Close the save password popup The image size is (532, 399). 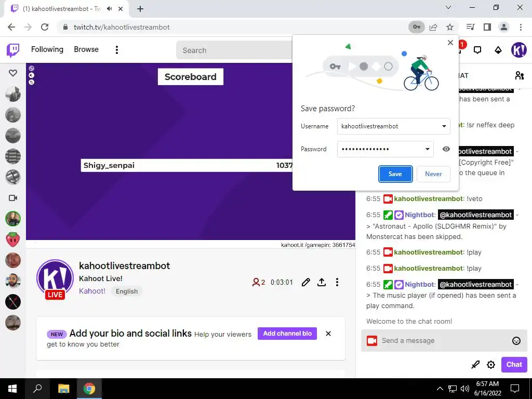point(450,43)
